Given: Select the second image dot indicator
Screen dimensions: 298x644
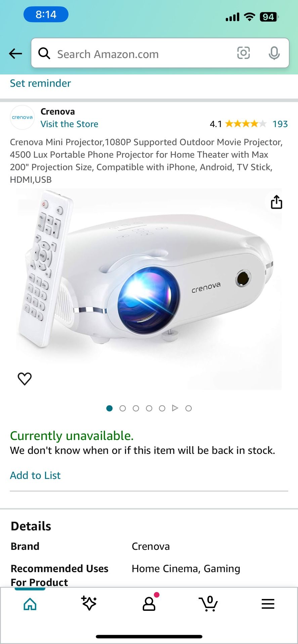Looking at the screenshot, I should click(123, 408).
